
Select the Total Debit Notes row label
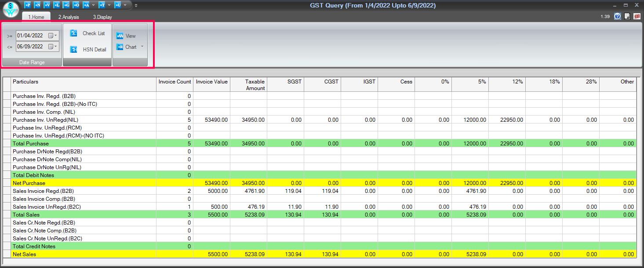point(33,175)
